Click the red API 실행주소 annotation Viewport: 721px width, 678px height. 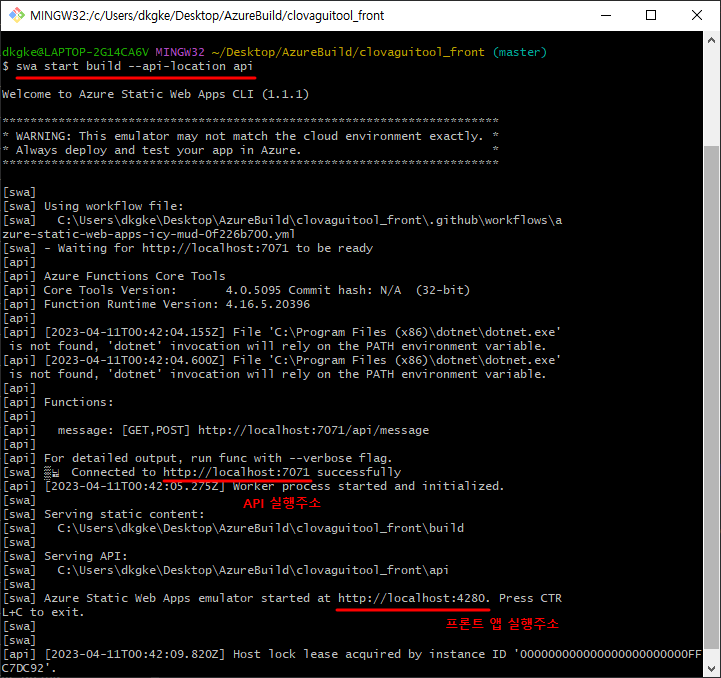pos(282,504)
